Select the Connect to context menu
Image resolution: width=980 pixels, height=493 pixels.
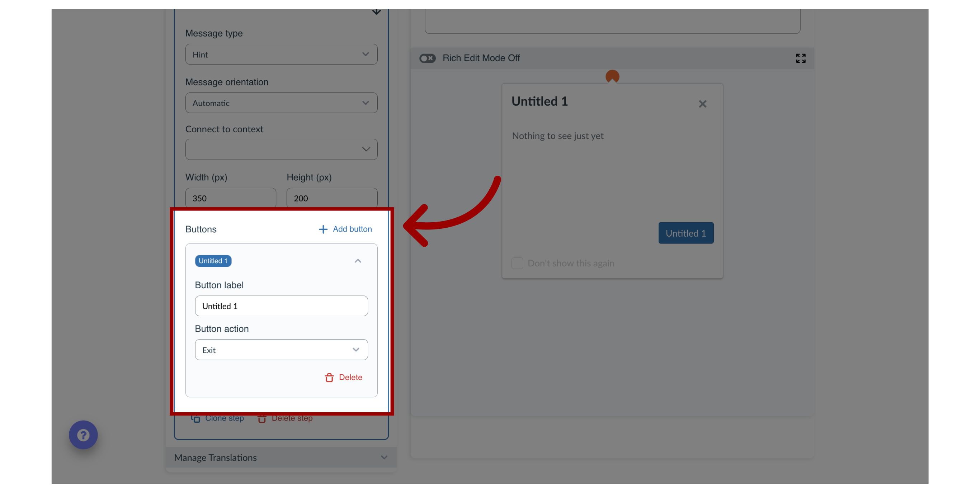pyautogui.click(x=281, y=149)
